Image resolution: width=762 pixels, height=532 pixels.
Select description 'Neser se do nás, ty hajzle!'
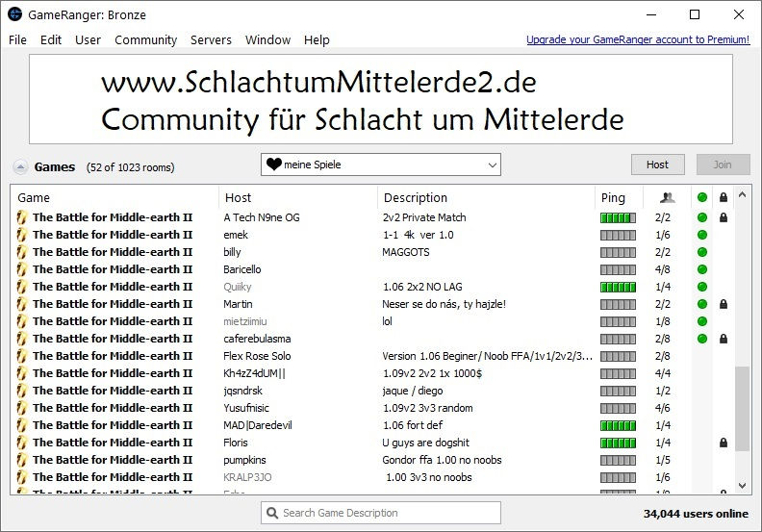[444, 304]
